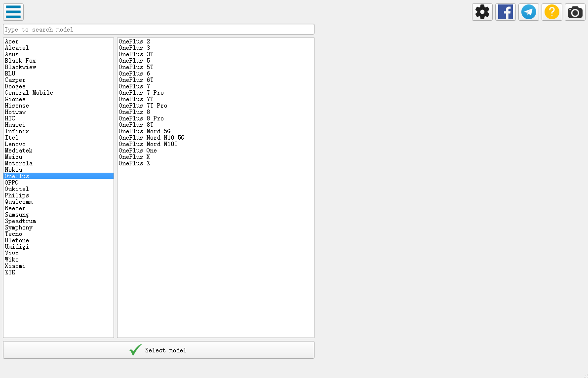This screenshot has height=378, width=588.
Task: Open the Telegram channel icon
Action: click(528, 12)
